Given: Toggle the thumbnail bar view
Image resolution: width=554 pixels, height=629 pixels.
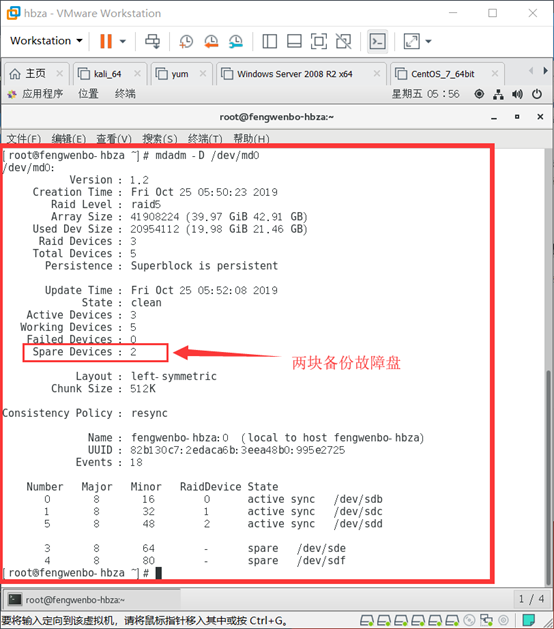Looking at the screenshot, I should (294, 41).
